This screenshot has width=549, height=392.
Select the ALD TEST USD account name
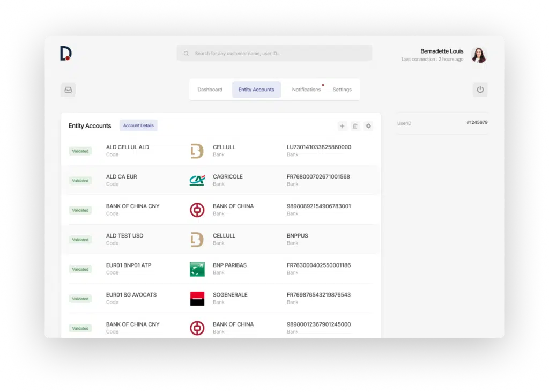[x=124, y=236]
